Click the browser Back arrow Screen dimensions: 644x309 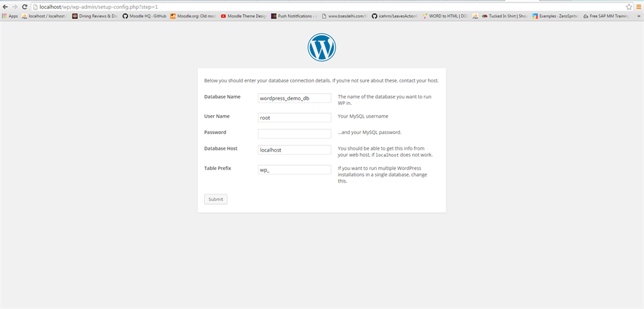[5, 7]
